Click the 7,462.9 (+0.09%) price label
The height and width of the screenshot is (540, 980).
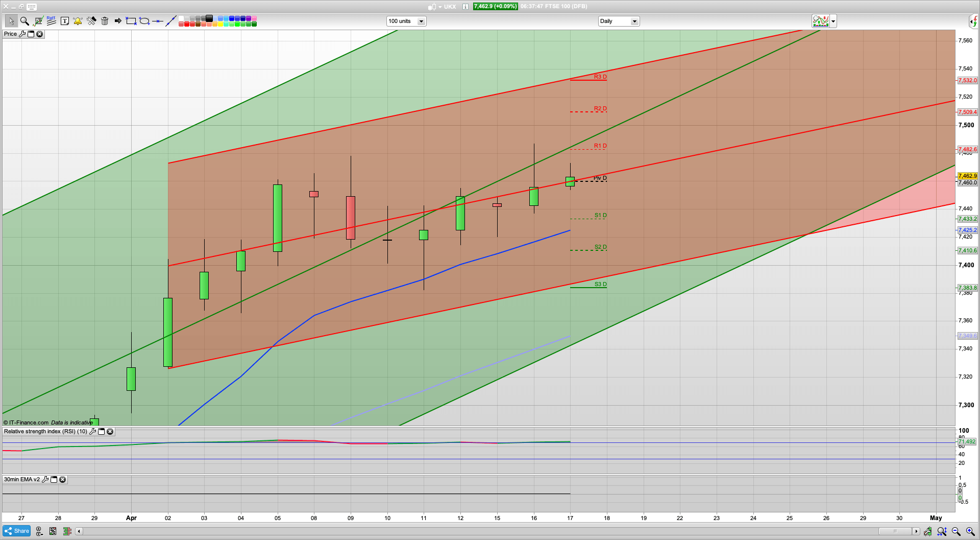click(495, 7)
